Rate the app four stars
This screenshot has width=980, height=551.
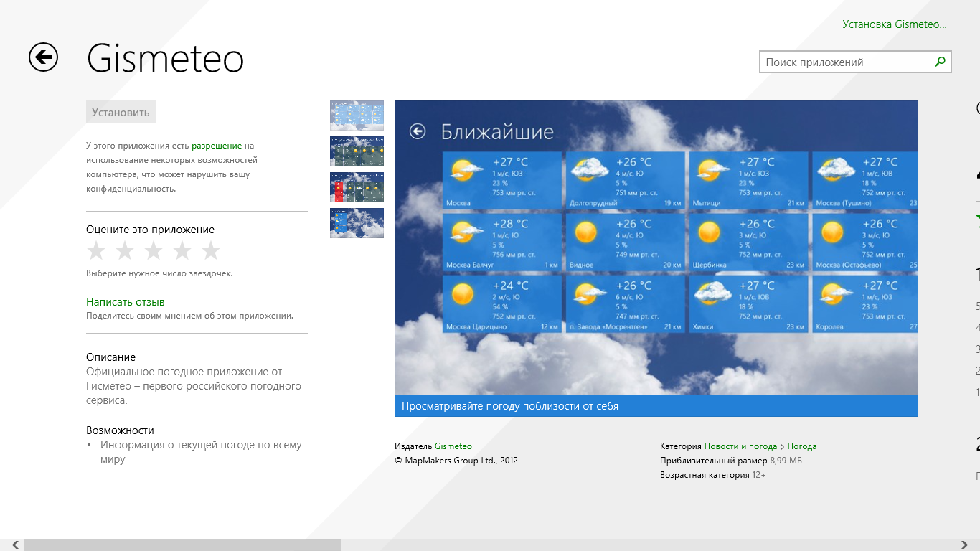[x=182, y=251]
